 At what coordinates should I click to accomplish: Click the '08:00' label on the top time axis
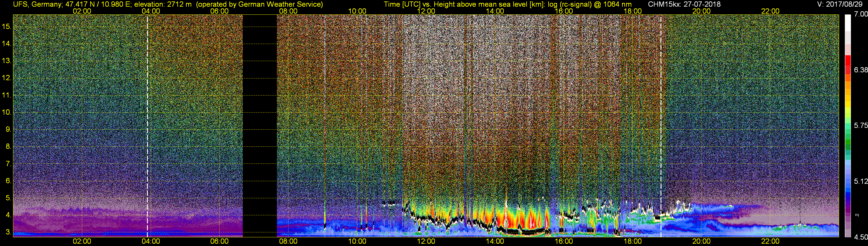pyautogui.click(x=288, y=11)
